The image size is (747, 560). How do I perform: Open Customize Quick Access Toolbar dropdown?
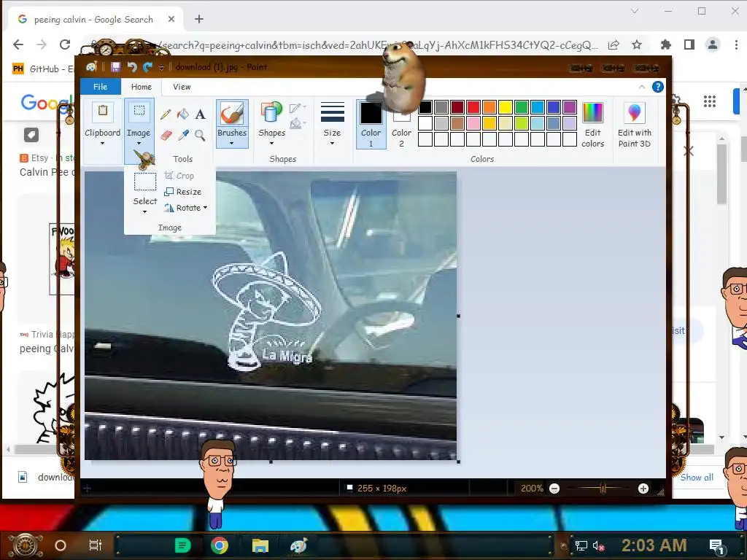(161, 68)
